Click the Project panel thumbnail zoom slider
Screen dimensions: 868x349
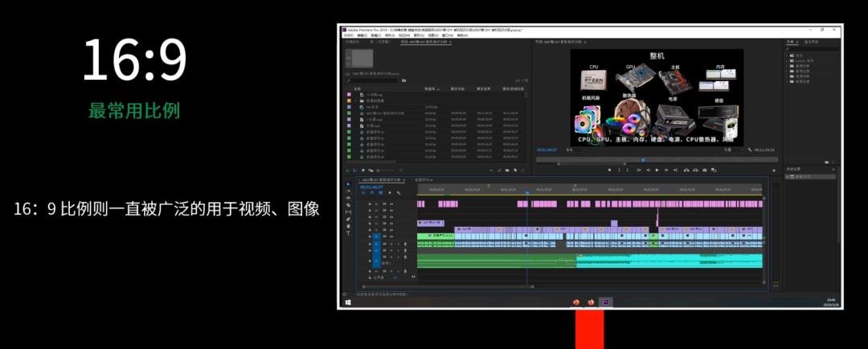point(387,170)
